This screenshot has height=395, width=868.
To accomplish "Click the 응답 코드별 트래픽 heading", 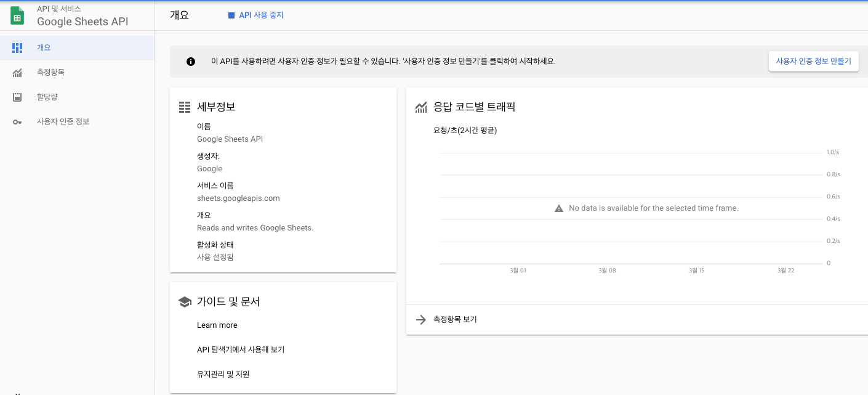I will click(x=474, y=107).
